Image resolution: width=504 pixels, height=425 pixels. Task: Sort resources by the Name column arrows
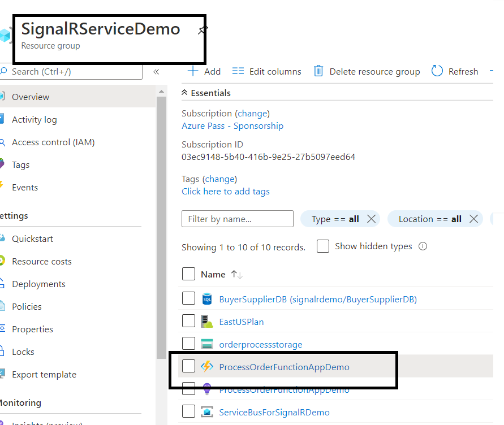pyautogui.click(x=237, y=275)
